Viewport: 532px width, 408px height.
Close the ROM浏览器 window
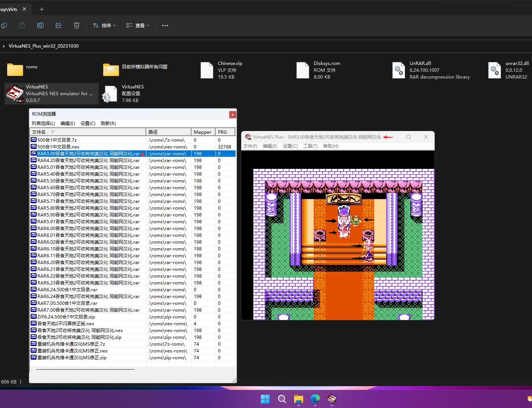click(x=233, y=114)
